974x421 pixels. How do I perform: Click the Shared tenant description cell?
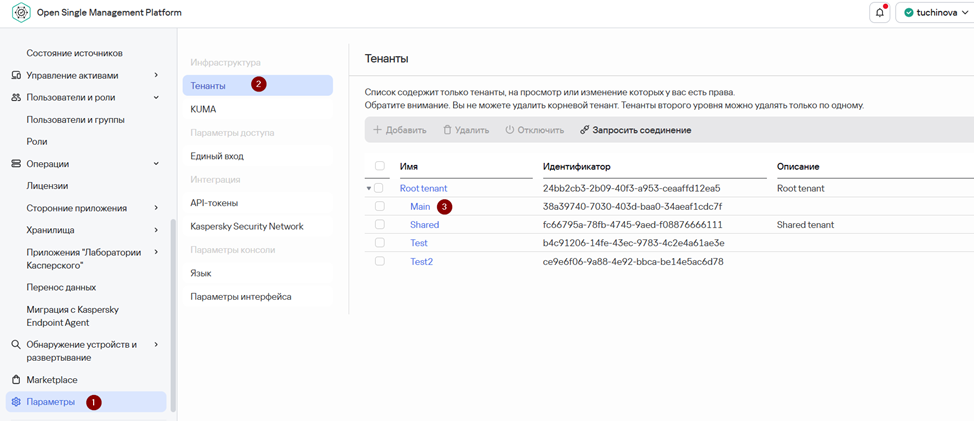coord(805,225)
